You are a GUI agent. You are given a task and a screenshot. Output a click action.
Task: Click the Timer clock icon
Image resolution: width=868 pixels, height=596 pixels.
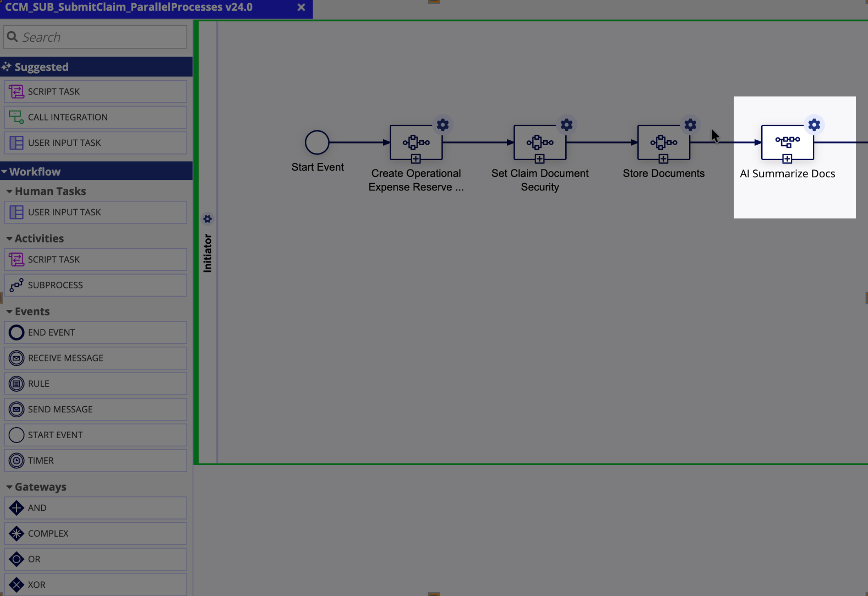tap(16, 461)
